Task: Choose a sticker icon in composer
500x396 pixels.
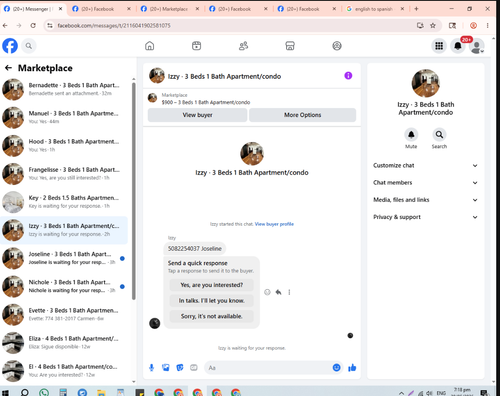Action: coord(180,368)
